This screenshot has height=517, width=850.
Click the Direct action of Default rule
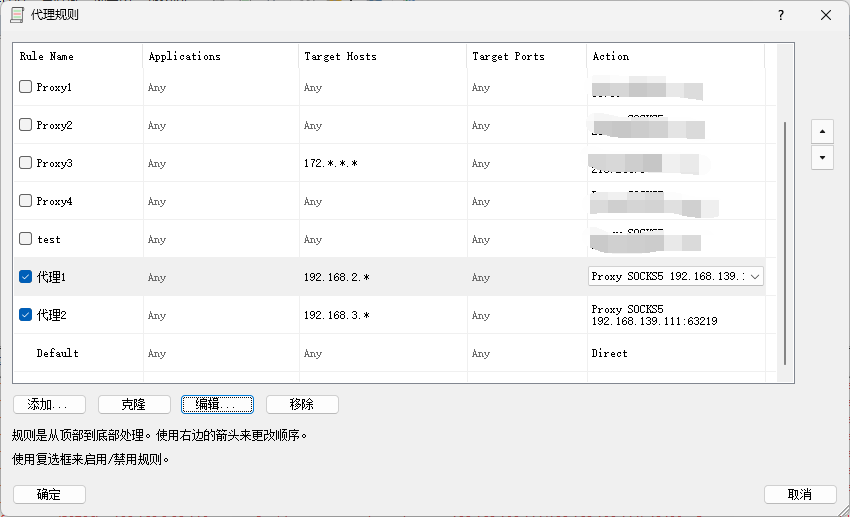pos(609,353)
